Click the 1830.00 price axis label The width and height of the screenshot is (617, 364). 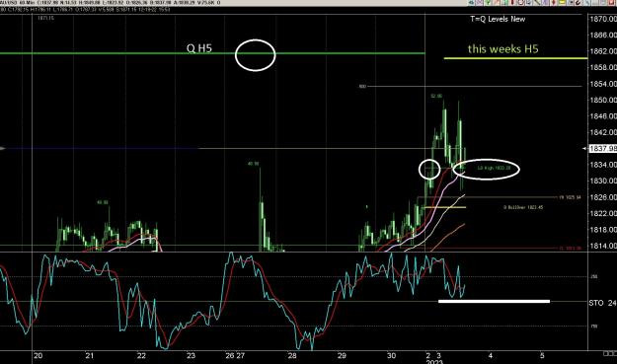pos(603,181)
